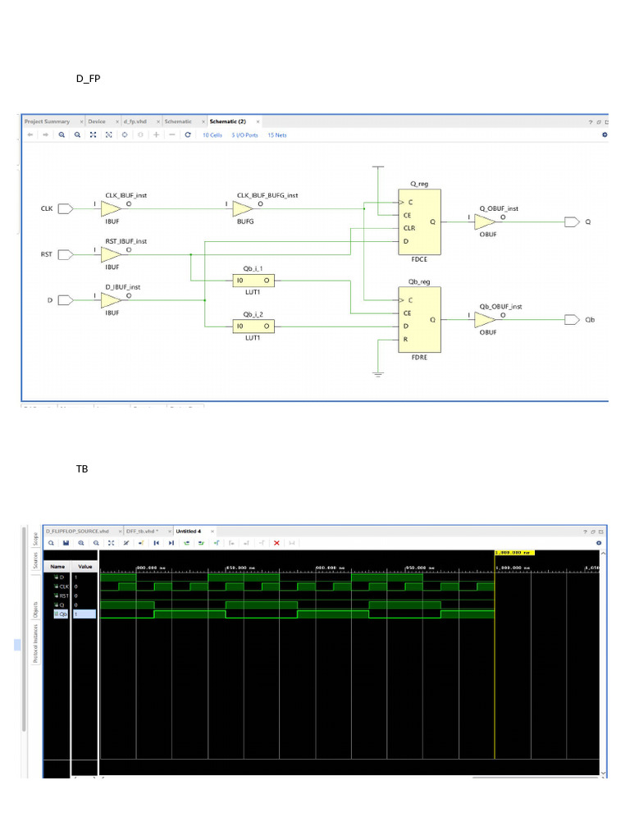Screen dimensions: 630x840
Task: Switch to the Device tab
Action: [x=97, y=121]
